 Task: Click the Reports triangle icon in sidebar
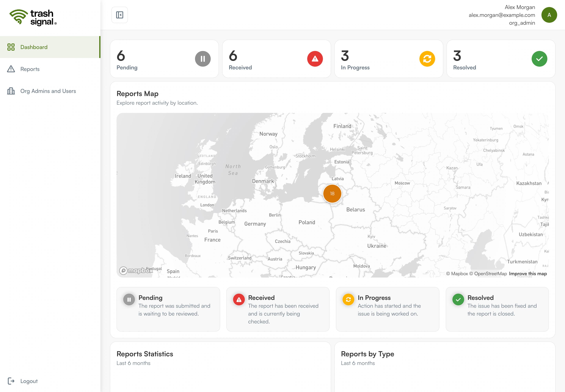pyautogui.click(x=11, y=69)
